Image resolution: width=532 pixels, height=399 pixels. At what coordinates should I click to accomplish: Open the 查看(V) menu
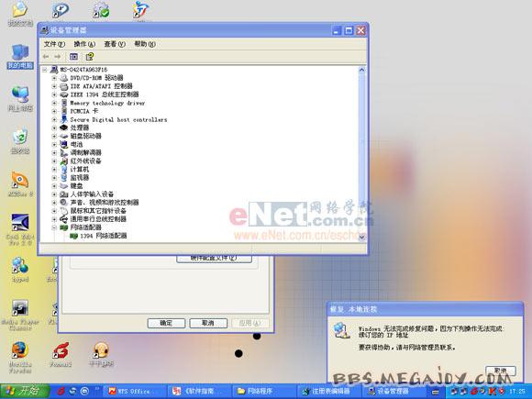coord(115,44)
